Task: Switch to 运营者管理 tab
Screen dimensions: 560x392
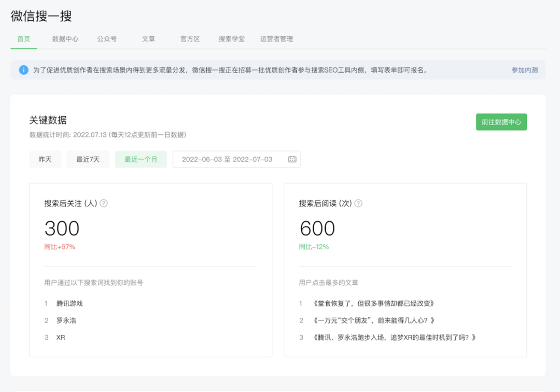Action: click(276, 39)
